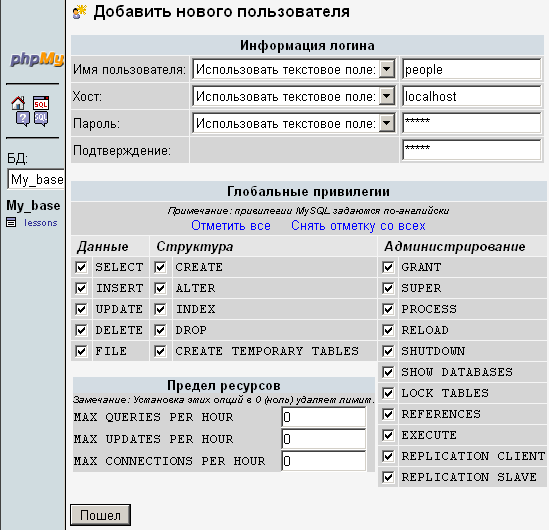Screen dimensions: 549x530
Task: Click the 'Хост:' label
Action: pos(87,96)
